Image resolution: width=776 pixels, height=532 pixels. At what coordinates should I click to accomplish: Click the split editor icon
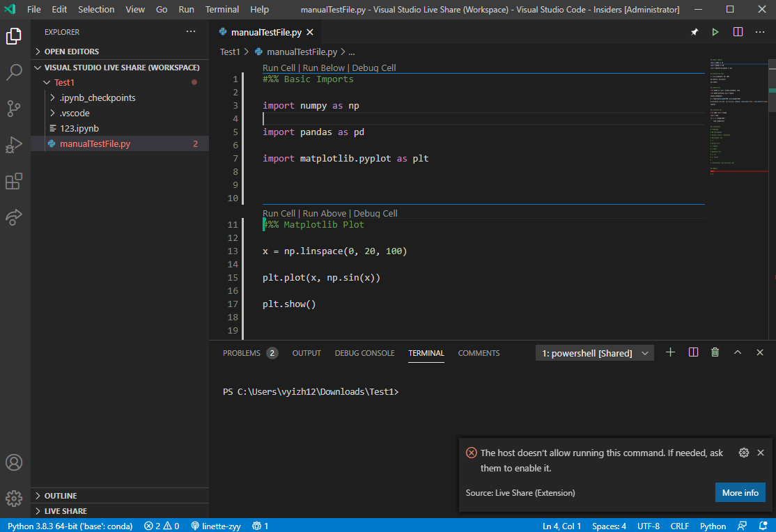click(x=737, y=31)
